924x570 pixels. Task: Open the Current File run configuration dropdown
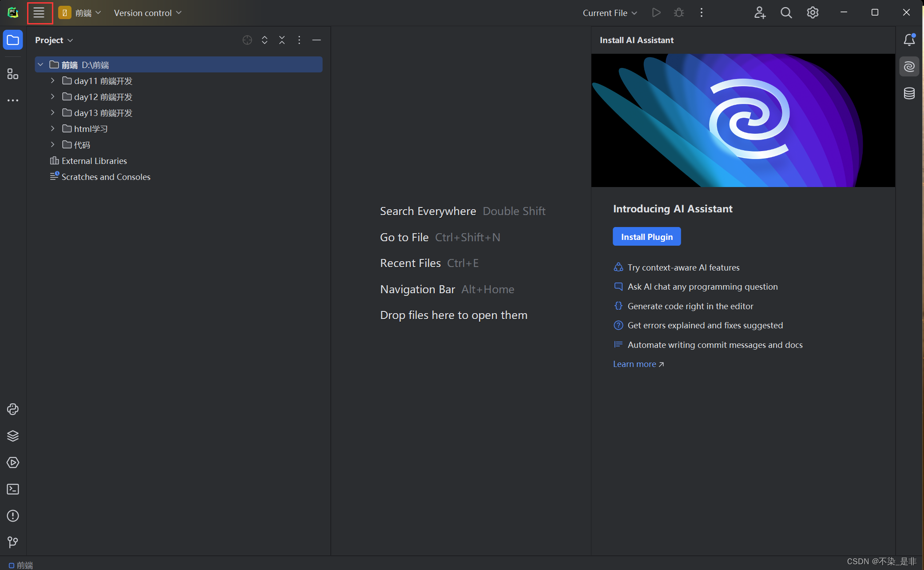[610, 13]
